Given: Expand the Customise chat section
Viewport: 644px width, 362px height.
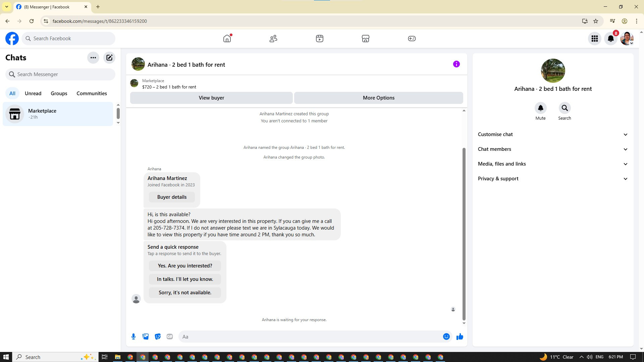Looking at the screenshot, I should 553,134.
